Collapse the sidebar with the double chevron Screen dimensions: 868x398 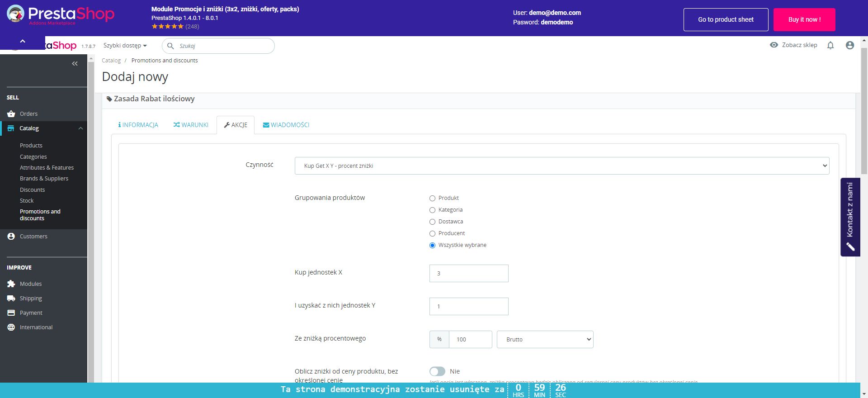tap(75, 64)
